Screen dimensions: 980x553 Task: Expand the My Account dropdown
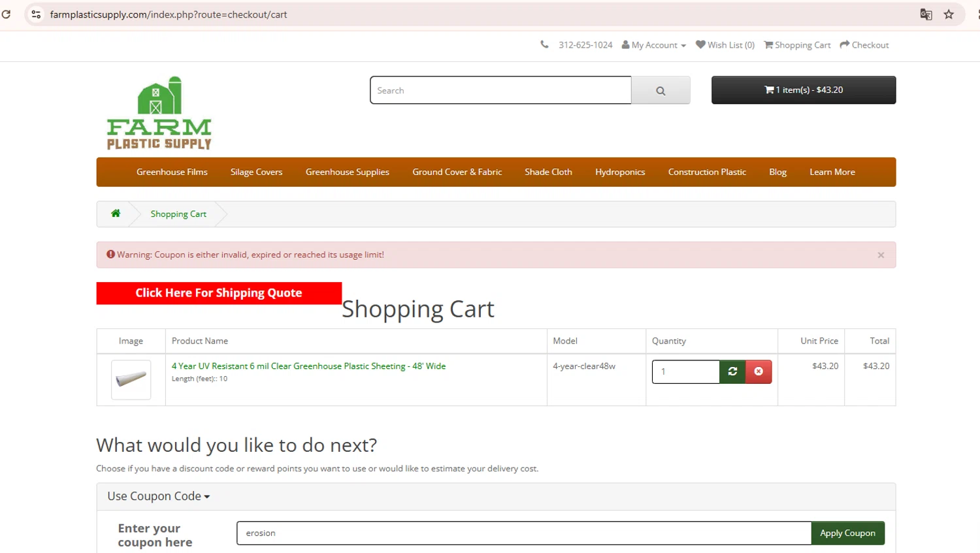pos(654,45)
